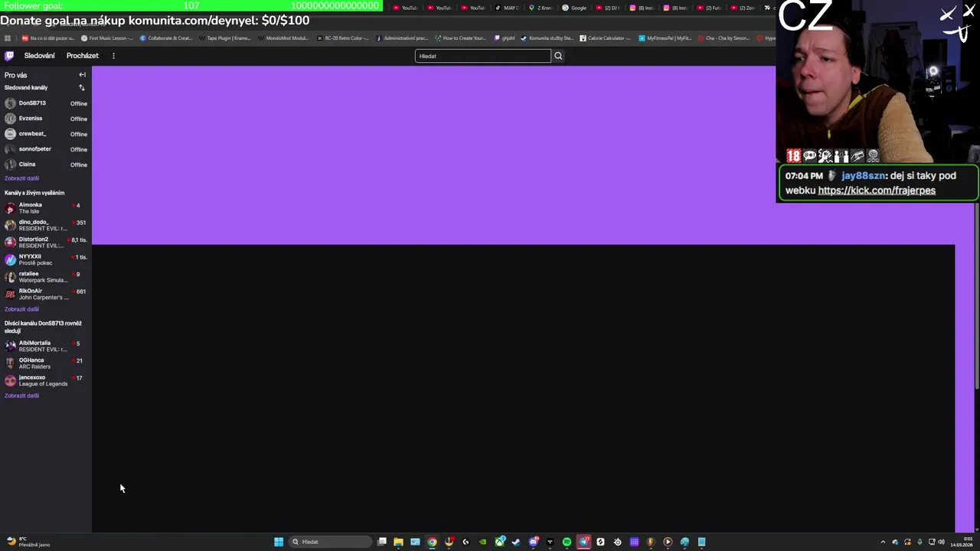980x551 pixels.
Task: Click Zobrazit další under followed channels
Action: [21, 178]
